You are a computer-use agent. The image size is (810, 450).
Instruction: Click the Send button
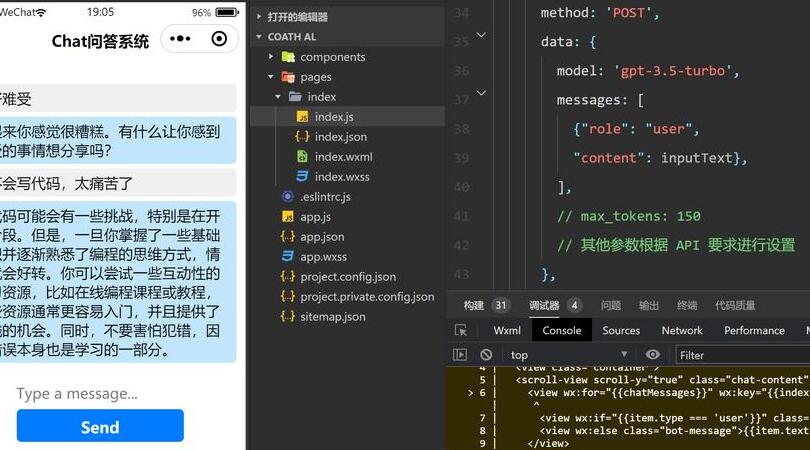point(100,426)
